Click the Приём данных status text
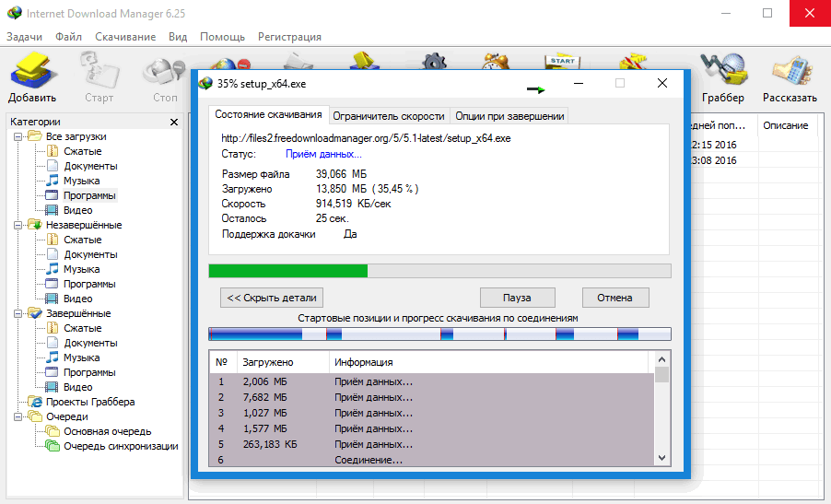 pos(323,154)
